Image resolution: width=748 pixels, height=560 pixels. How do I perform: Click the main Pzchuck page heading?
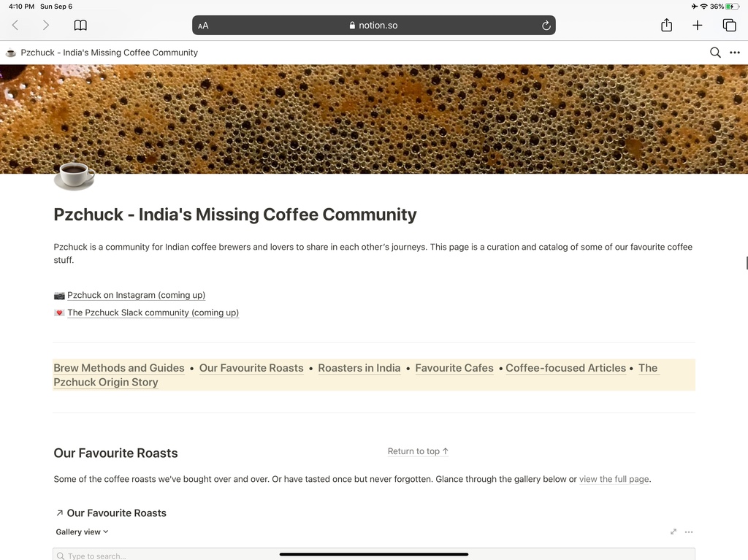tap(234, 215)
